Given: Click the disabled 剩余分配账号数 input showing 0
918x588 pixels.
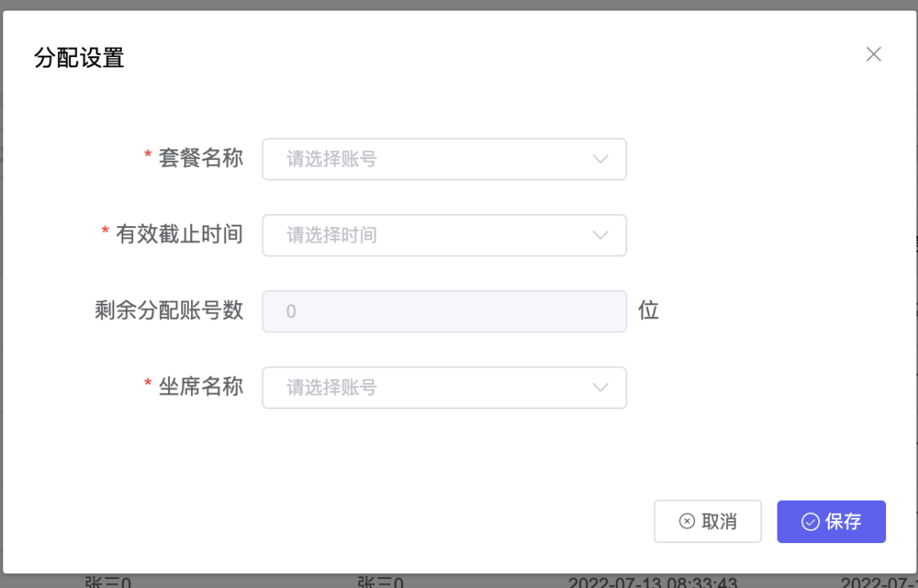Looking at the screenshot, I should 444,312.
